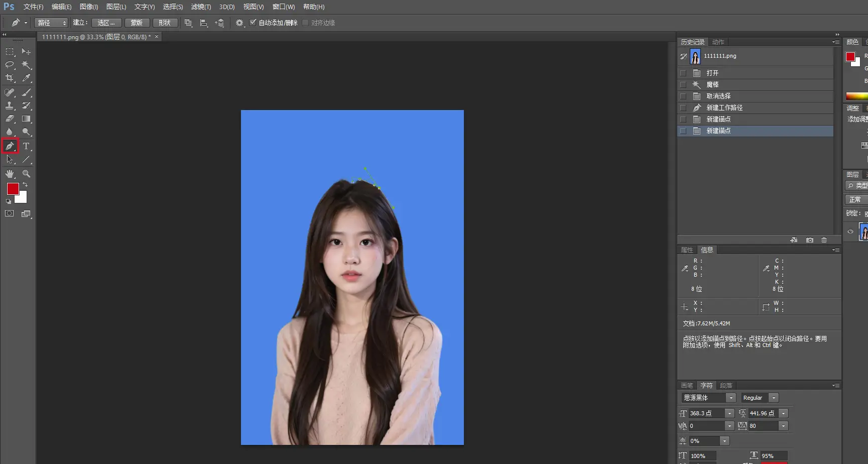Open the 思源黑体 font family dropdown
Image resolution: width=868 pixels, height=464 pixels.
(731, 398)
